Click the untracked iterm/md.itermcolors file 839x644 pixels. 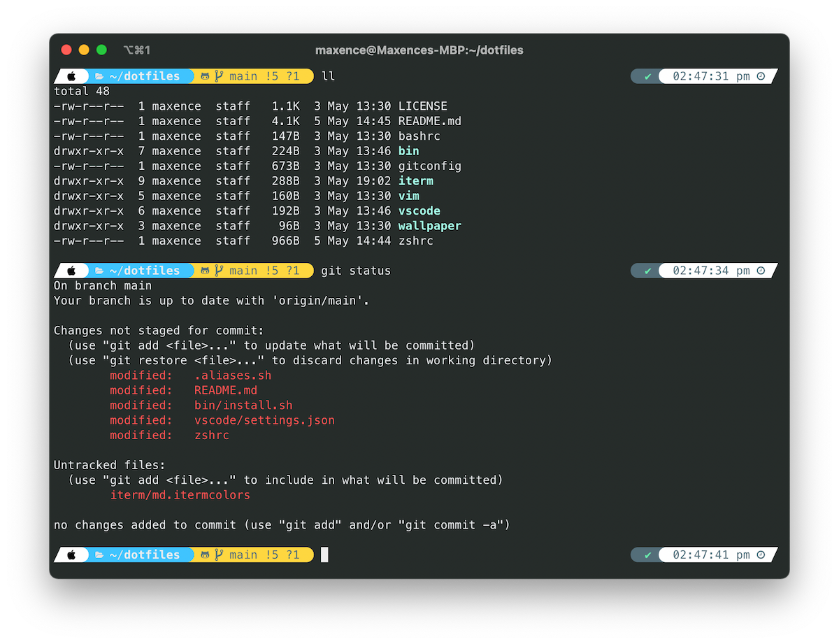180,495
